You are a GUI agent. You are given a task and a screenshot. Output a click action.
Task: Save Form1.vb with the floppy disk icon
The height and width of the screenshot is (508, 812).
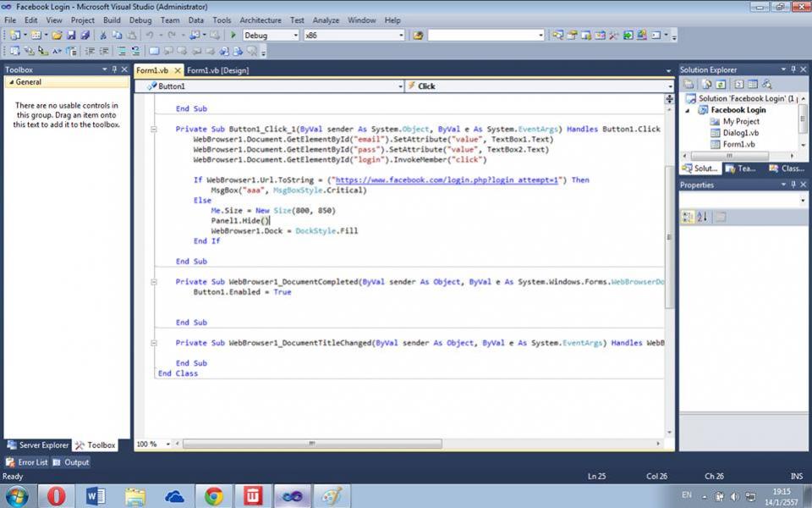coord(71,36)
